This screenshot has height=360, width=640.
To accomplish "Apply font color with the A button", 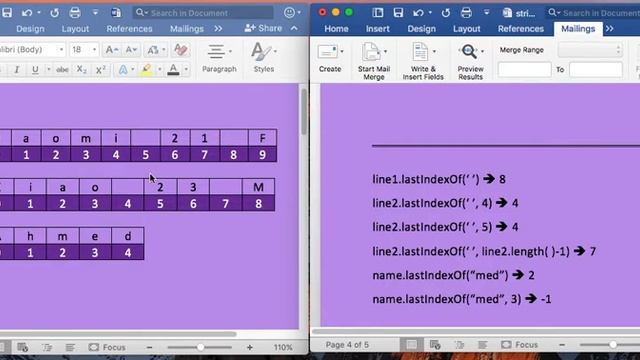I will (173, 70).
